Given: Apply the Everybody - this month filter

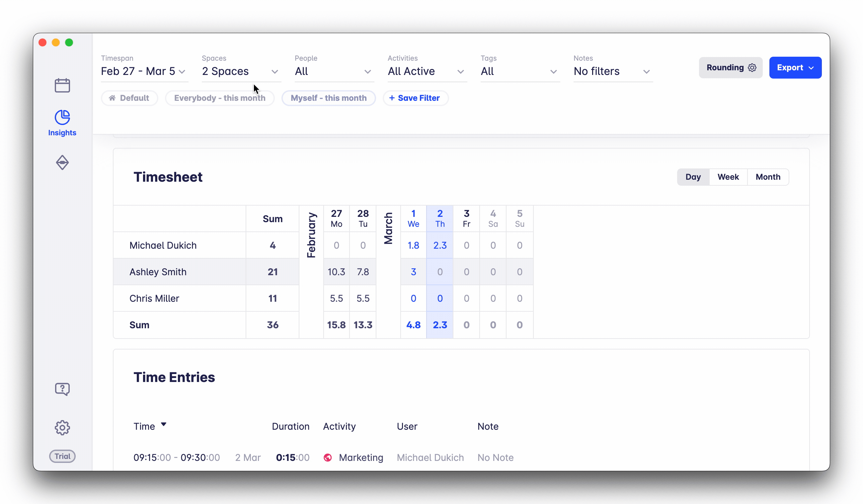Looking at the screenshot, I should pos(219,98).
